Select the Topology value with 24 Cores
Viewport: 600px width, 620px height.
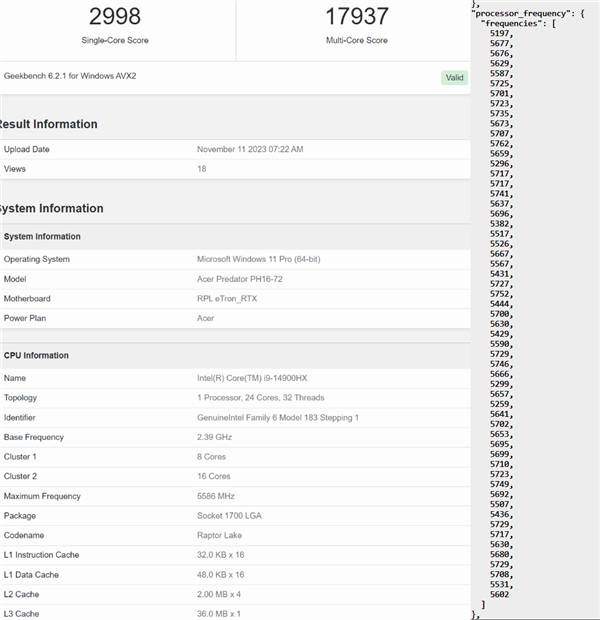pos(260,398)
